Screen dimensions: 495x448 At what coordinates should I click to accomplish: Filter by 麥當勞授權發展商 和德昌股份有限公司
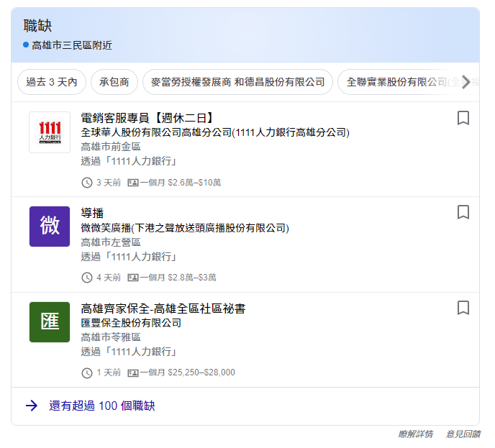click(x=237, y=82)
